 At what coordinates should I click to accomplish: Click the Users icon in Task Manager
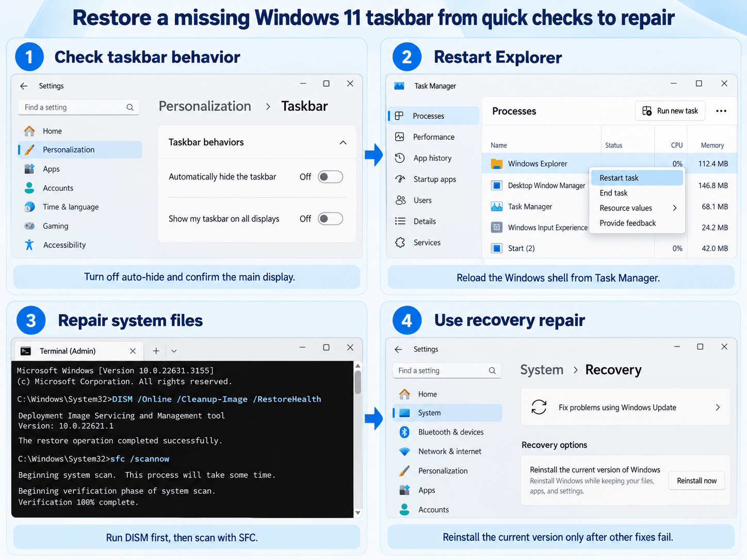tap(400, 200)
